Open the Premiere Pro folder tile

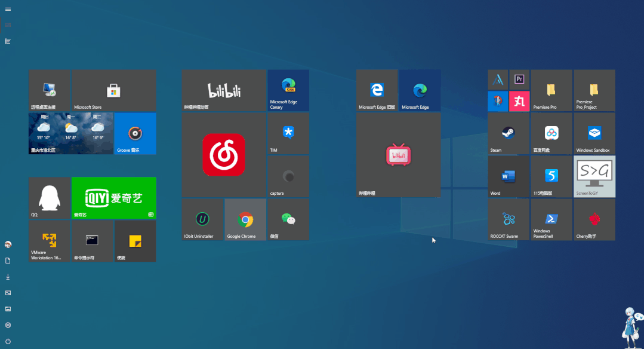pyautogui.click(x=551, y=90)
